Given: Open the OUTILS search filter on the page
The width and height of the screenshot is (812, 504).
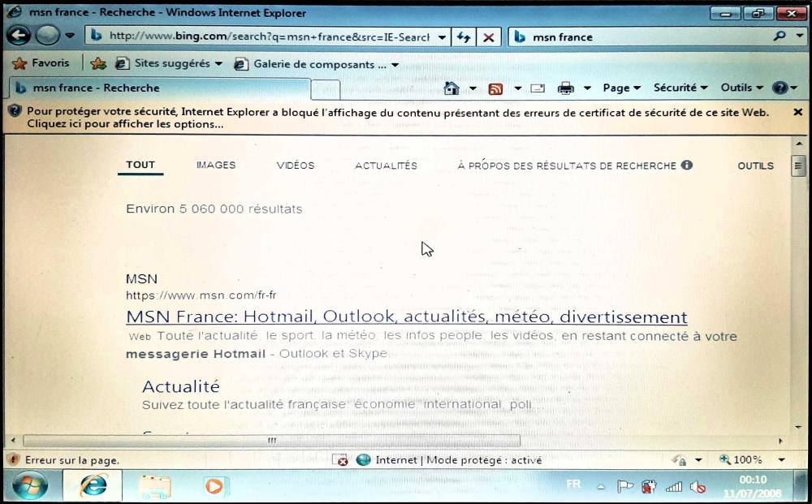Looking at the screenshot, I should [x=755, y=166].
